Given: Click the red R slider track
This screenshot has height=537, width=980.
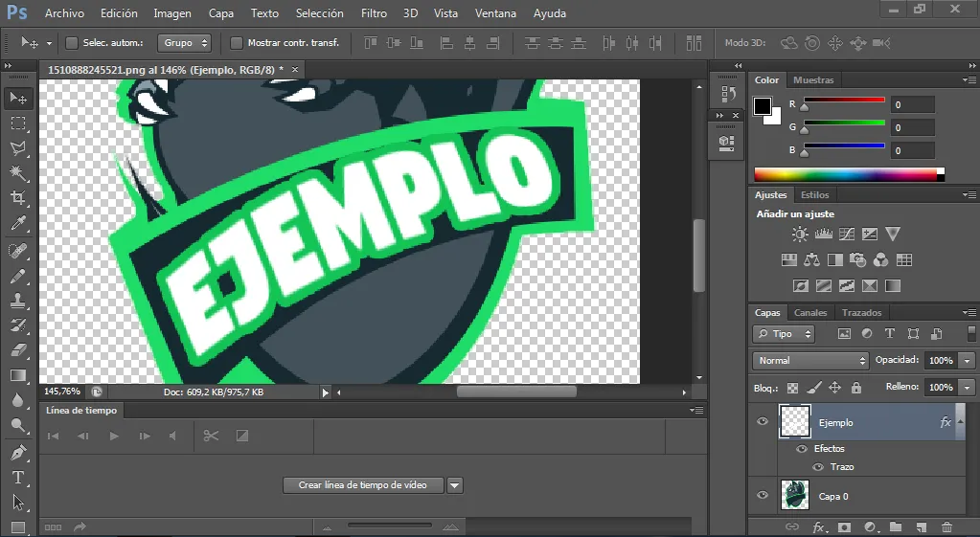Looking at the screenshot, I should [x=844, y=100].
